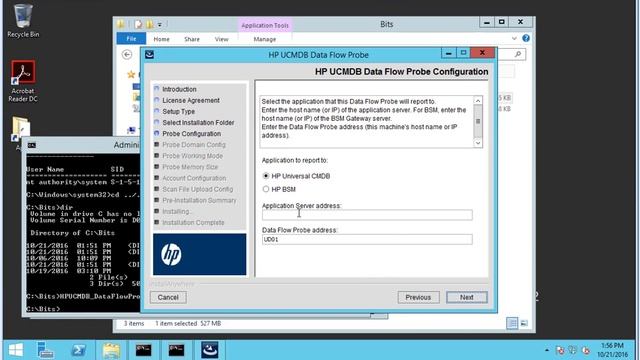This screenshot has height=360, width=640.
Task: Click the instructions box scrollbar thumb
Action: [478, 121]
